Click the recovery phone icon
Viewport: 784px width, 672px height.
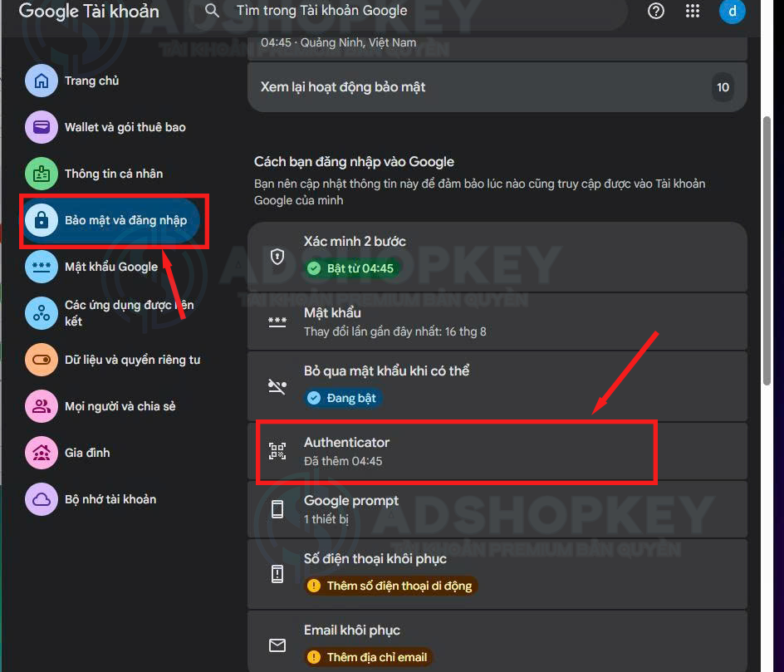277,573
